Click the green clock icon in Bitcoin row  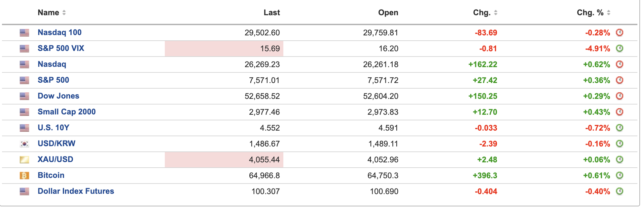tap(620, 175)
